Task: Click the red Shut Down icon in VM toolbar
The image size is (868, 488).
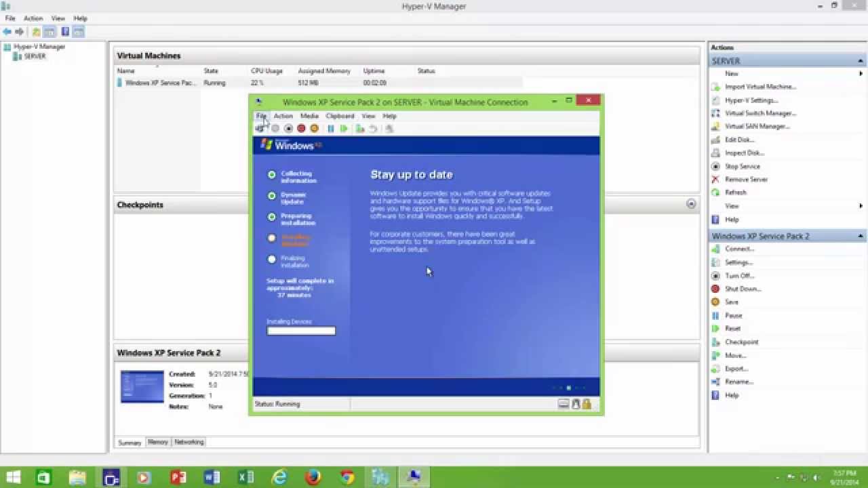Action: 301,128
